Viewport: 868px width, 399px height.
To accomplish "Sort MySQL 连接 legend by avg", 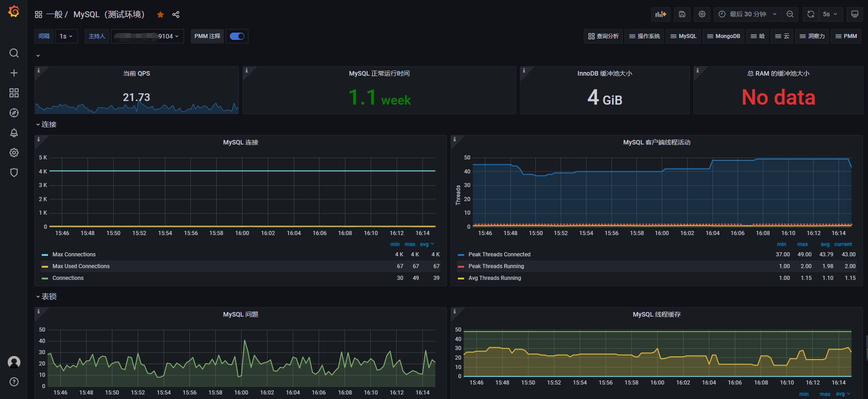I will click(427, 244).
